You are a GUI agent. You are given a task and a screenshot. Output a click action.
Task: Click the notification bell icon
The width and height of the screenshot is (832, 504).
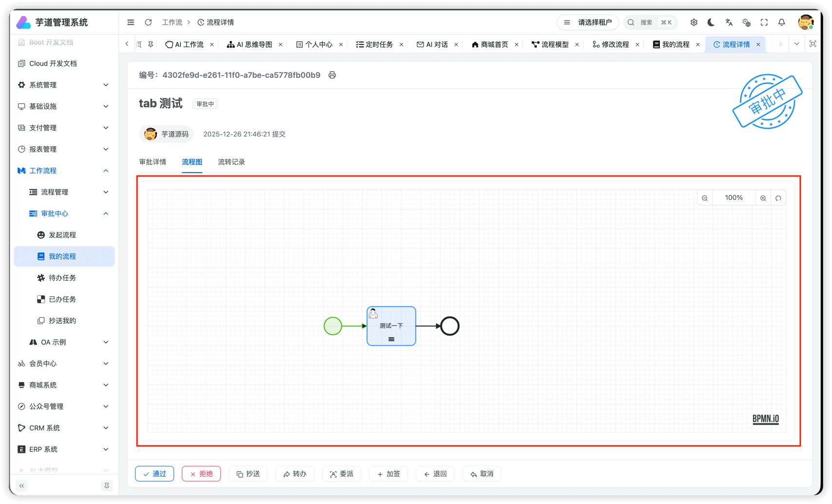coord(781,22)
